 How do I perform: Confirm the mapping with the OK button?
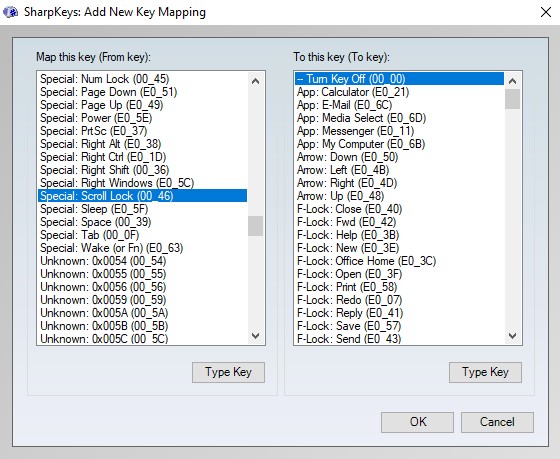(x=418, y=422)
